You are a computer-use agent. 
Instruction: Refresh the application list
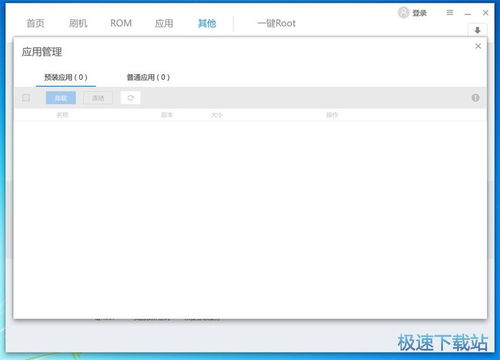pos(130,98)
